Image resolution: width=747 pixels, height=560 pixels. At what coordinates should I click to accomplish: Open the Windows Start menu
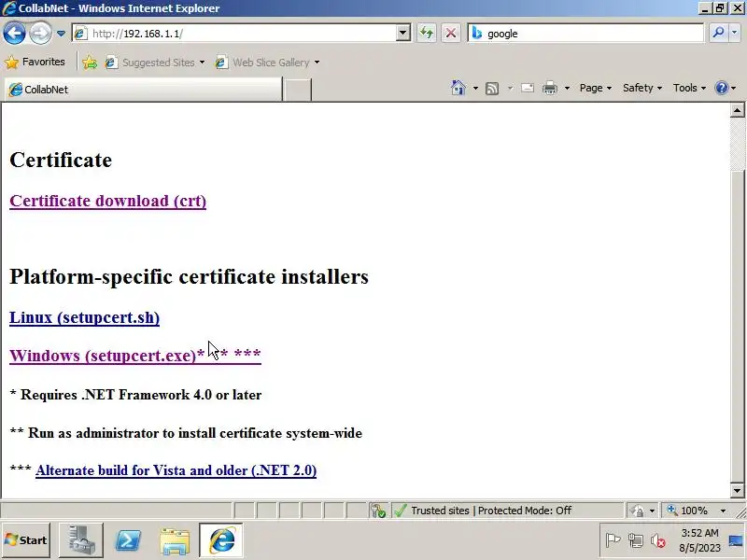[x=26, y=540]
